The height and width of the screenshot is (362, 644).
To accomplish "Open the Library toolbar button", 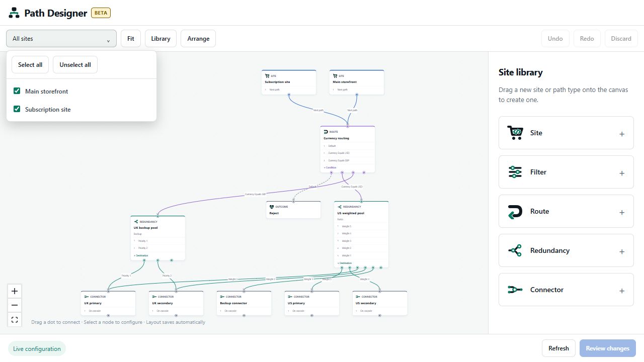I will coord(160,39).
